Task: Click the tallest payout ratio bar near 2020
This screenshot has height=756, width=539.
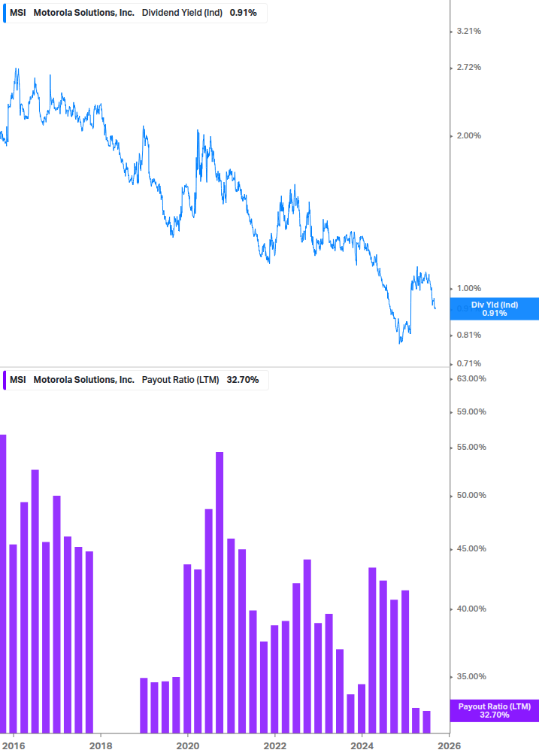Action: click(220, 593)
